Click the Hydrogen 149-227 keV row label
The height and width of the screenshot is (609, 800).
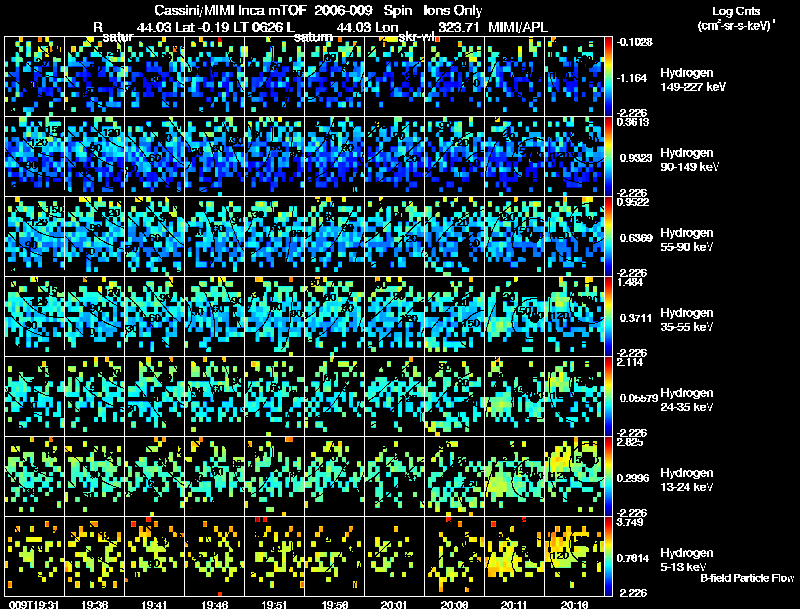(x=693, y=80)
